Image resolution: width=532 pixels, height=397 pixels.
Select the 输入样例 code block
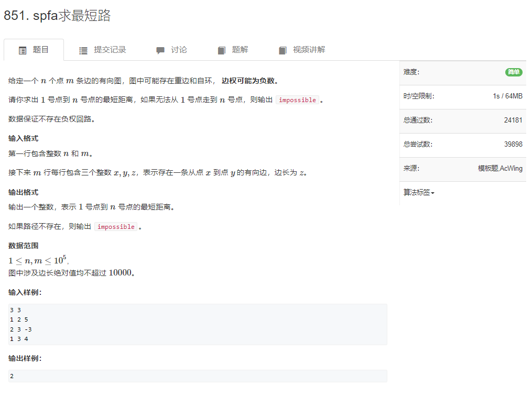click(197, 324)
